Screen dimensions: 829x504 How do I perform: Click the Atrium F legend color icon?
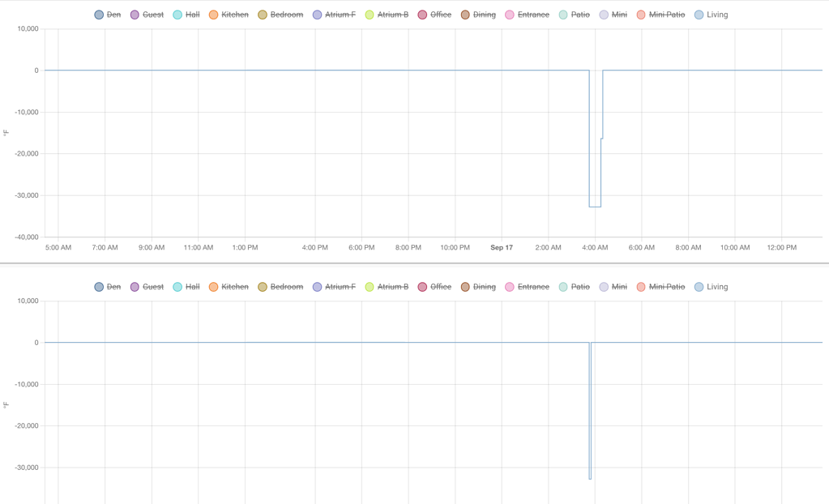click(x=316, y=14)
